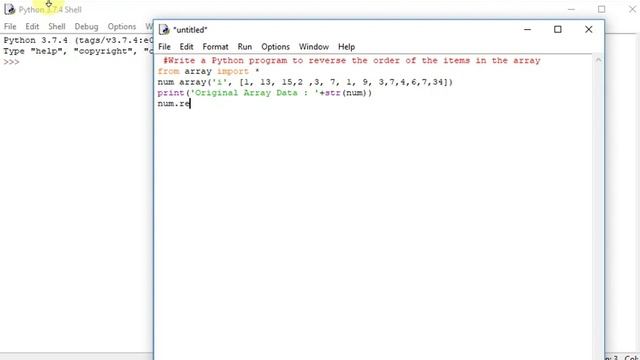Click the 'num array('i'' code line

tap(305, 82)
